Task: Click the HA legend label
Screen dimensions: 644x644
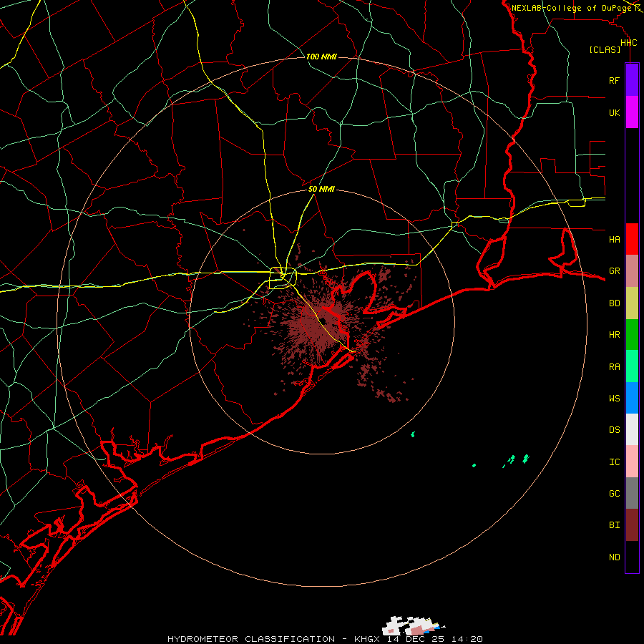Action: tap(614, 239)
